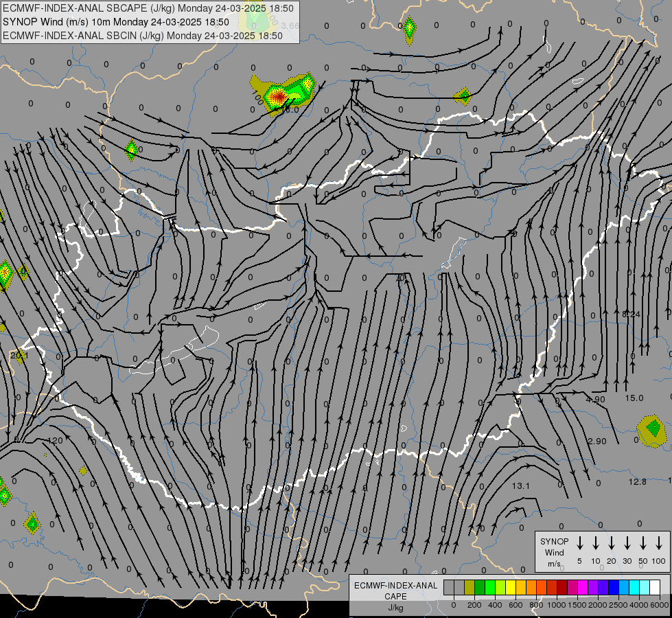This screenshot has height=618, width=672.
Task: Click the wind arrow above 5 m/s
Action: pos(579,543)
